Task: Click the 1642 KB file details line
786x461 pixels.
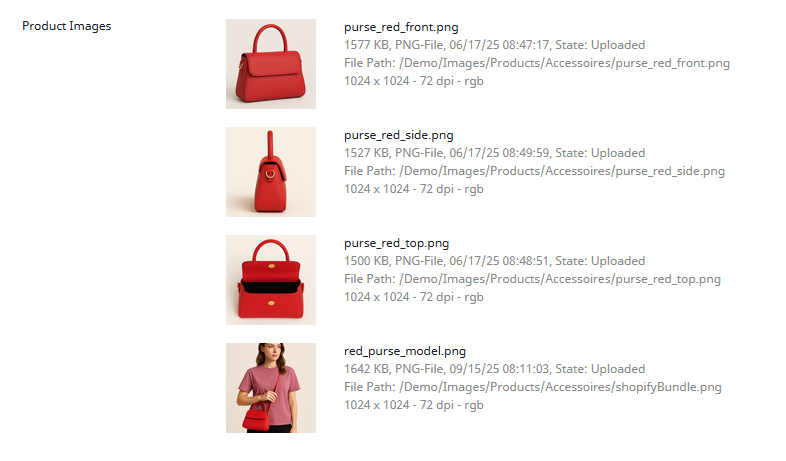Action: click(x=494, y=369)
